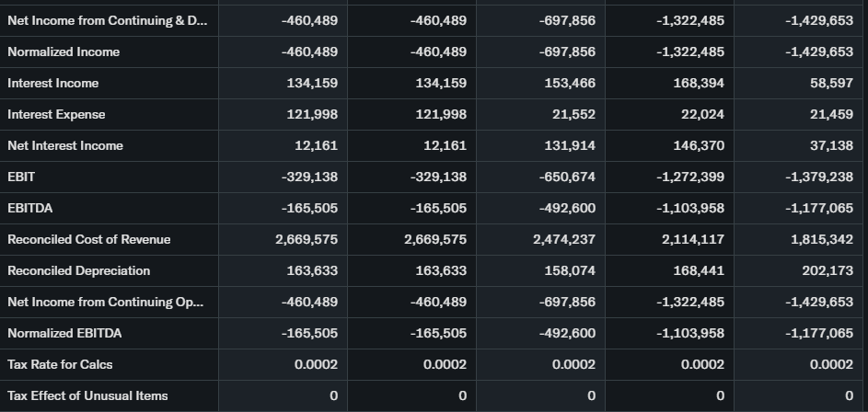868x412 pixels.
Task: Select the cost of revenue value 1,815,342
Action: click(x=821, y=240)
